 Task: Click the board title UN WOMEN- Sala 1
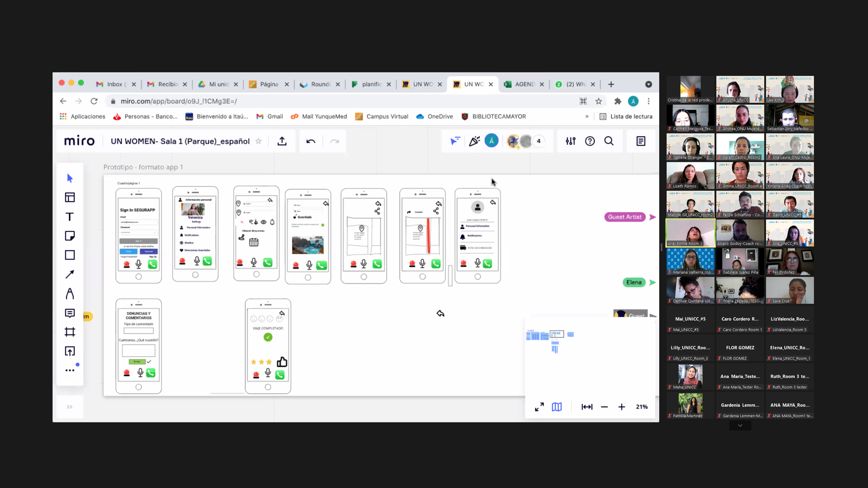pyautogui.click(x=180, y=141)
